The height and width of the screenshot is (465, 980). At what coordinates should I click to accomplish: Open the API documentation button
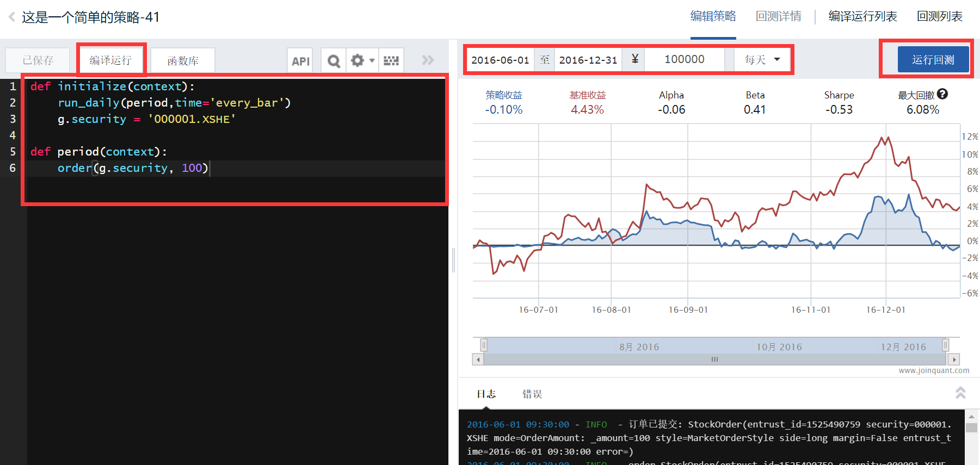(x=300, y=61)
